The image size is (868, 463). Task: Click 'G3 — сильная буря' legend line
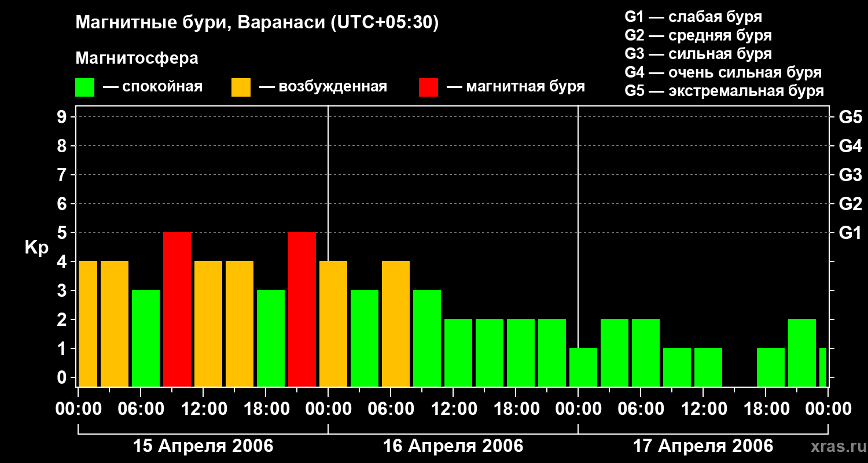[x=698, y=54]
